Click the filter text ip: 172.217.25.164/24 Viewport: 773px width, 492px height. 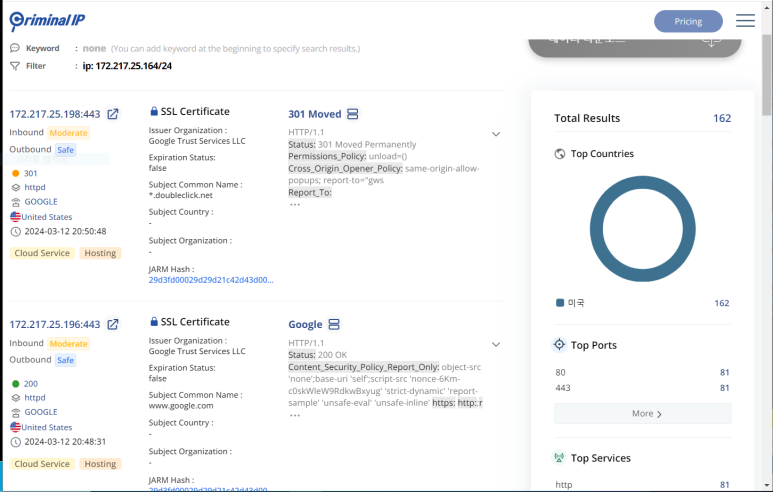pos(127,66)
